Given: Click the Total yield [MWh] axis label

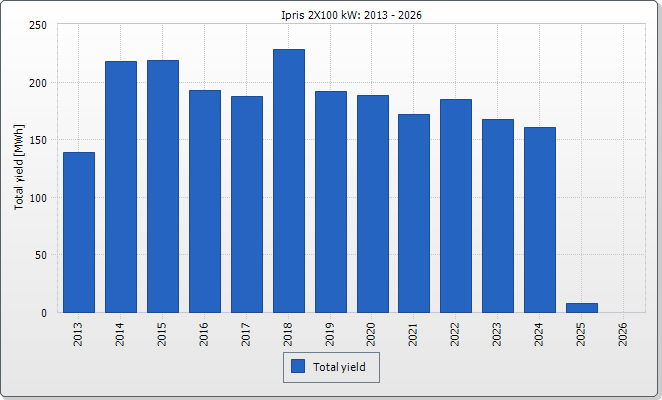Looking at the screenshot, I should point(18,168).
